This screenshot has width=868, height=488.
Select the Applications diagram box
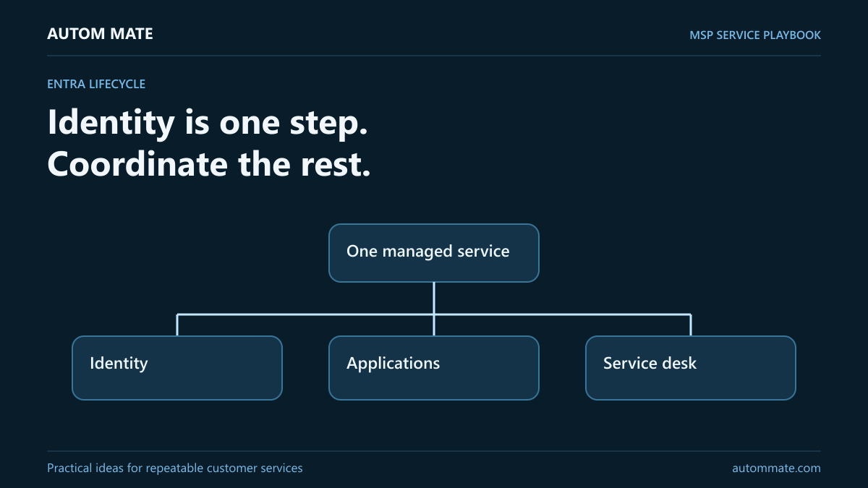434,368
